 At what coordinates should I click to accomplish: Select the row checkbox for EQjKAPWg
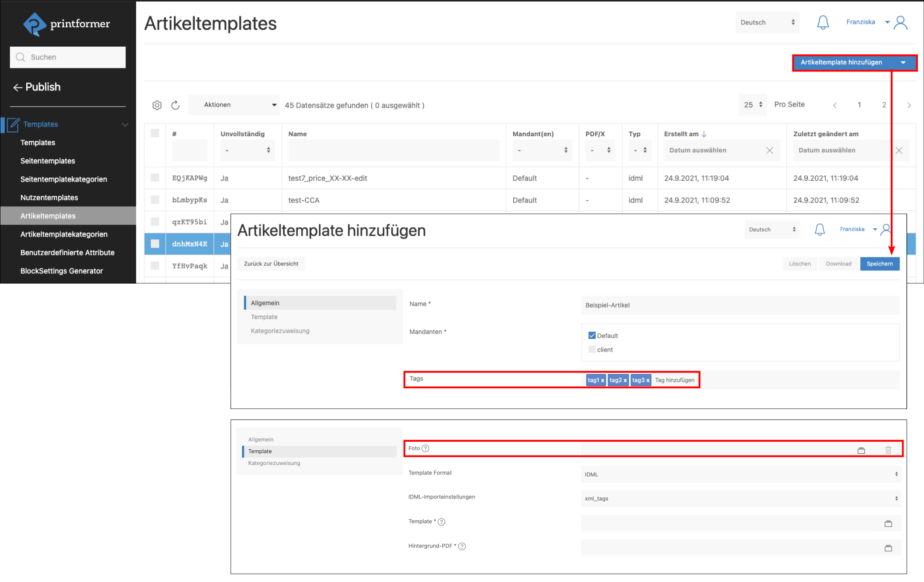[x=155, y=178]
